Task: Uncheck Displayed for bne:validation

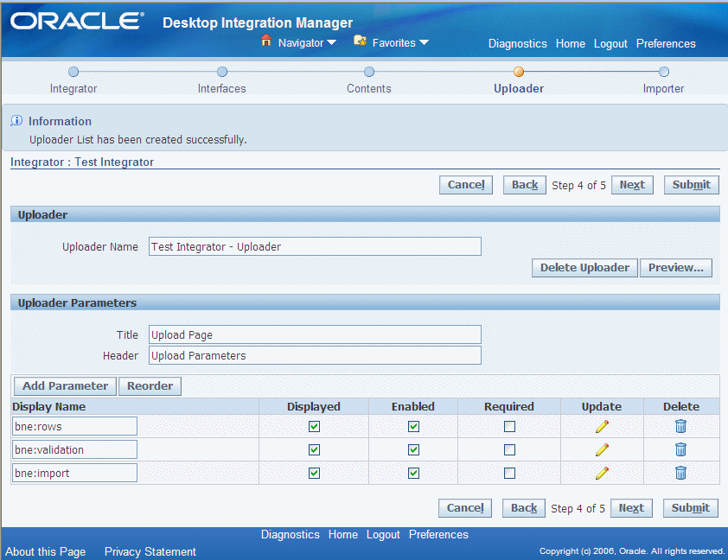Action: coord(315,449)
